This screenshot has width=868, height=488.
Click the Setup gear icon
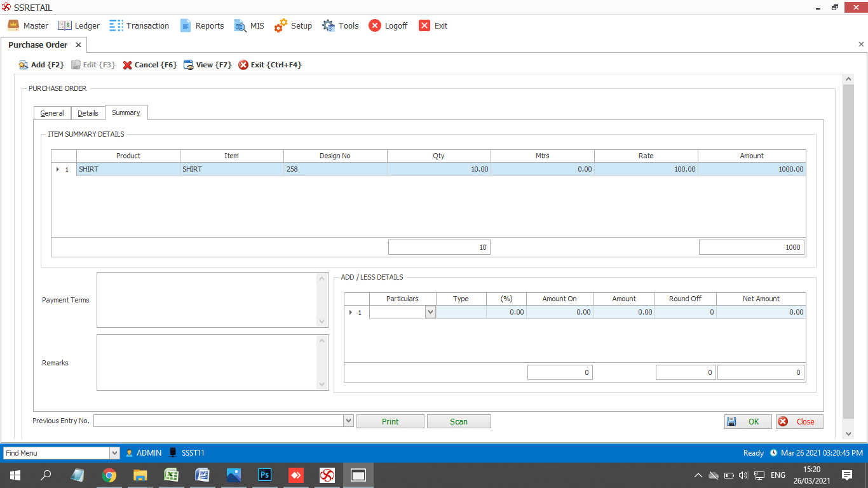click(280, 25)
